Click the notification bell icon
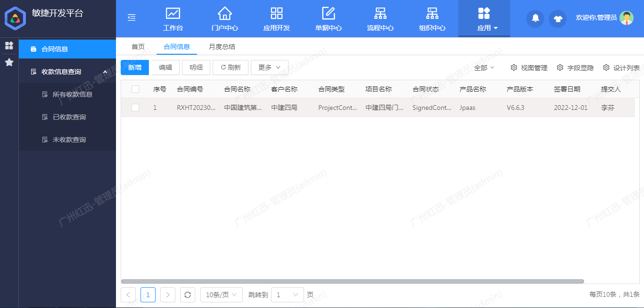Viewport: 644px width, 308px height. 535,18
